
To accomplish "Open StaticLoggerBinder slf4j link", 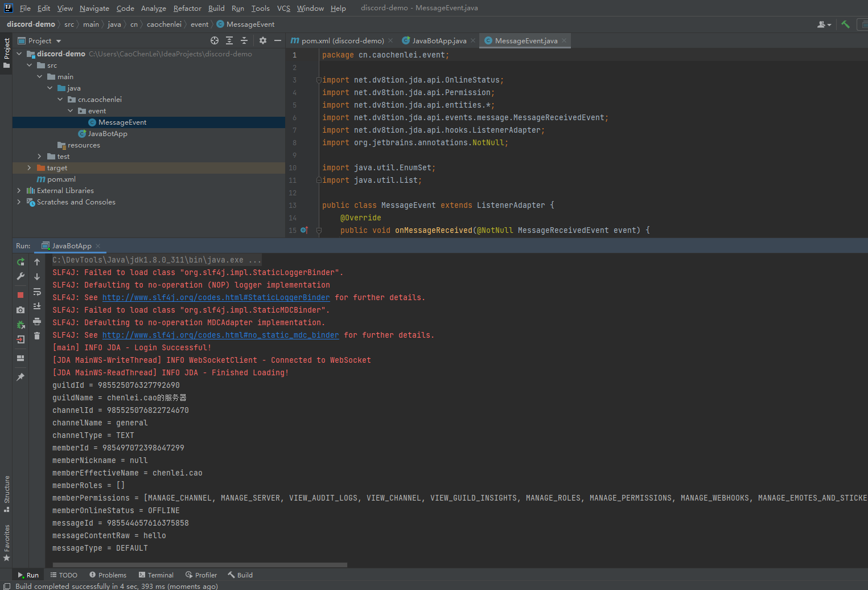I will click(216, 297).
